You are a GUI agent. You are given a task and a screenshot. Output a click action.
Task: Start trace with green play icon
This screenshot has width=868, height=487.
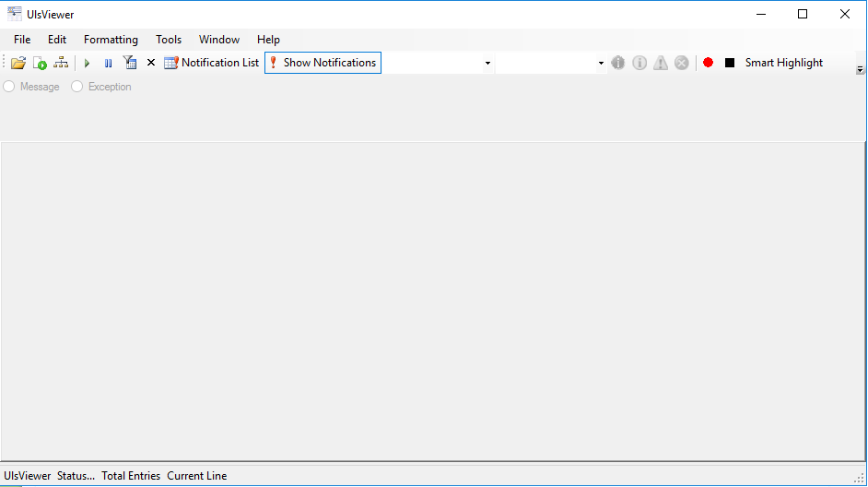click(x=87, y=63)
